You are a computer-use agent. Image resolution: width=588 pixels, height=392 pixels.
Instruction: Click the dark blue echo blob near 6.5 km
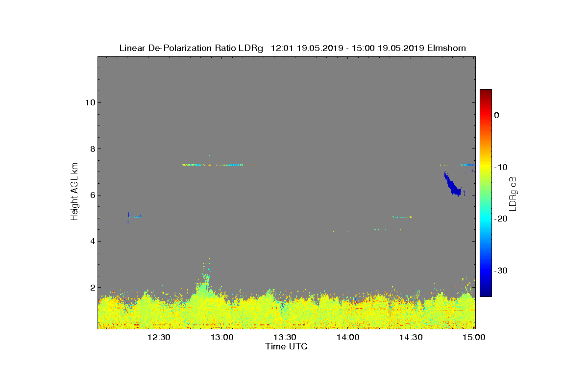tap(452, 185)
